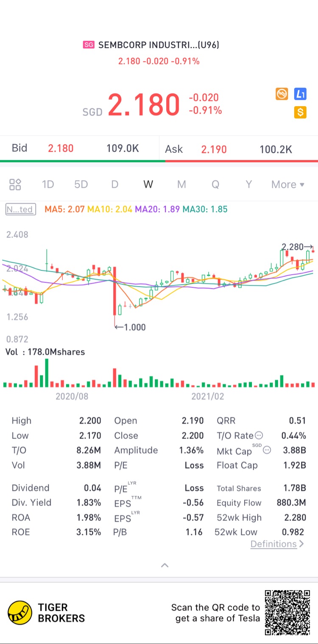
Task: Tap the 2020/08 date label
Action: (x=72, y=397)
